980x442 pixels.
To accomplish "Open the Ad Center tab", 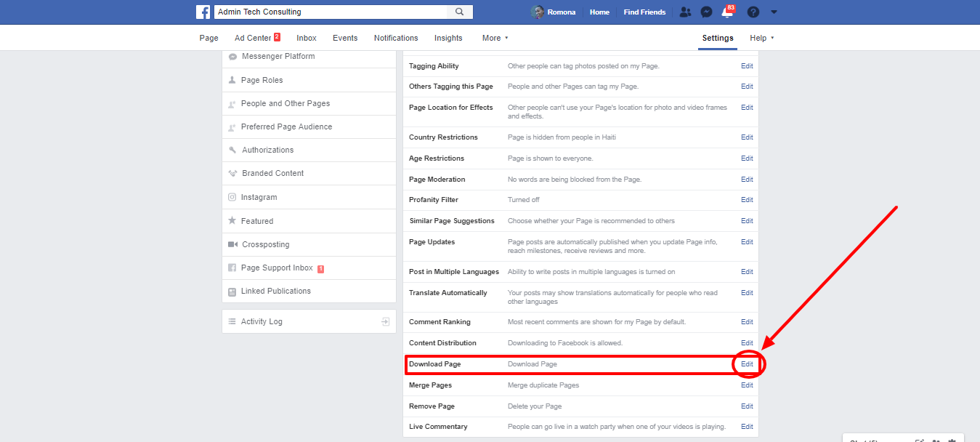I will coord(257,38).
